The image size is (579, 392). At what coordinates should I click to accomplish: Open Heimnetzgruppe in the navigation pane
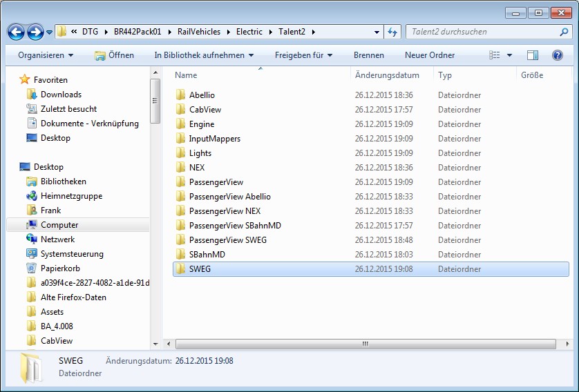71,196
